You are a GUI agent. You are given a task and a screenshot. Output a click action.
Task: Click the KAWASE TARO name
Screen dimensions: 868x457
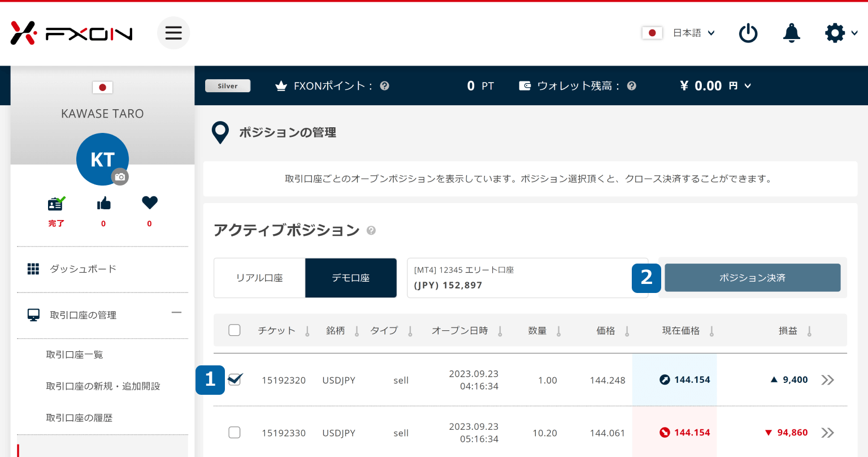102,114
